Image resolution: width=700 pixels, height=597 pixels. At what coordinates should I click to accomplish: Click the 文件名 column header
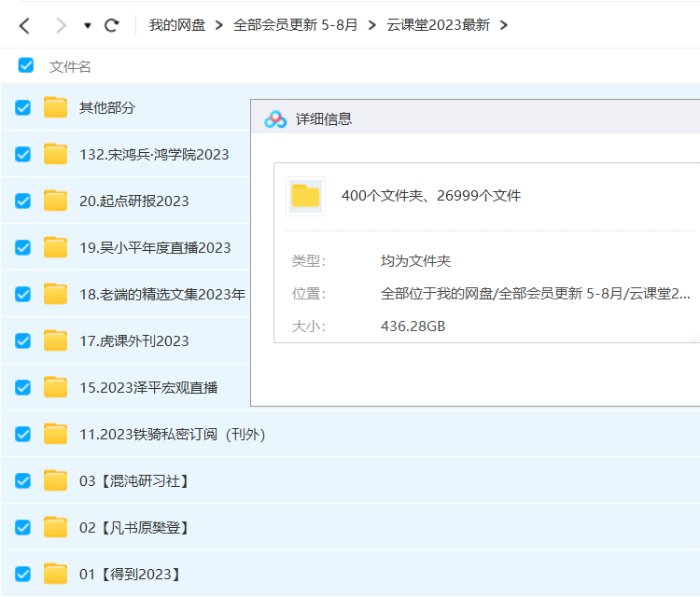tap(70, 66)
